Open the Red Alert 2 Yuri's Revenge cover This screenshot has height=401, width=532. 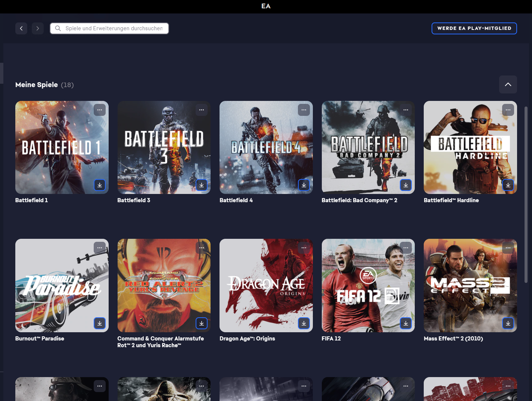(164, 286)
